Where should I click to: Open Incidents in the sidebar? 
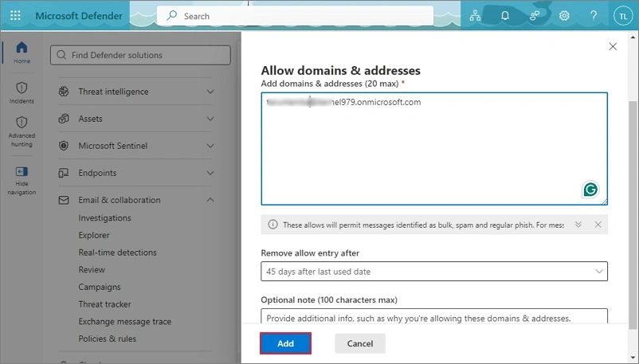[22, 92]
